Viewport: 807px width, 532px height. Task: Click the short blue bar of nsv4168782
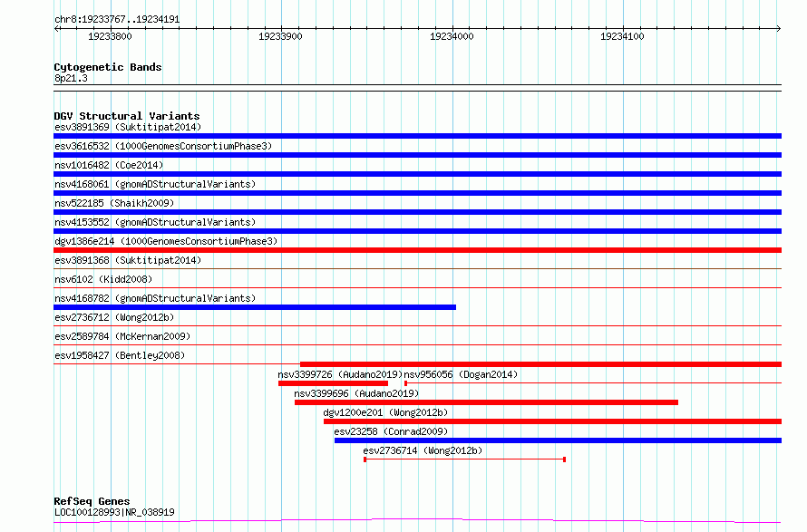click(x=255, y=307)
